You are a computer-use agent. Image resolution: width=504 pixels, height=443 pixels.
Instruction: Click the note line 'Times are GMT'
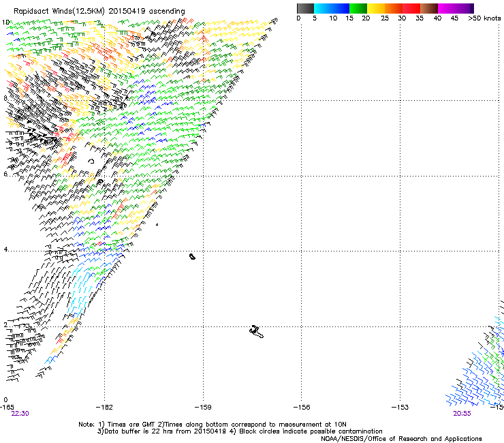point(212,425)
